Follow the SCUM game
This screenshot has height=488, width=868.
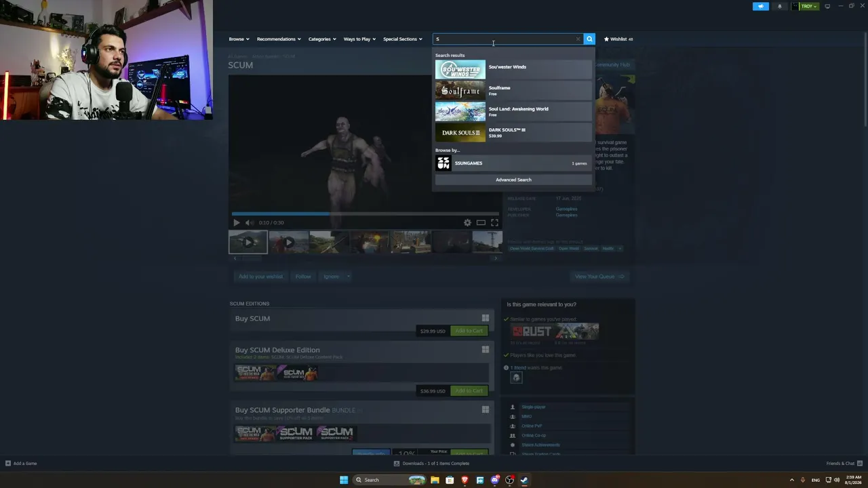303,277
